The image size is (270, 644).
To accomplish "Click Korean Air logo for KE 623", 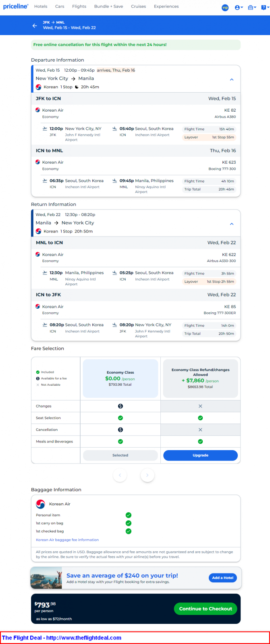I will [38, 162].
